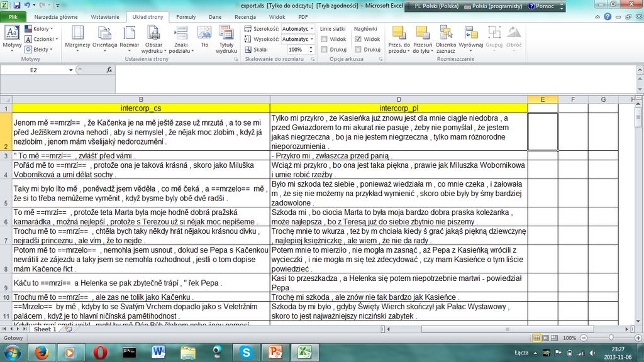Open Ustawienia strony dialog launcher
This screenshot has height=362, width=644.
[236, 59]
